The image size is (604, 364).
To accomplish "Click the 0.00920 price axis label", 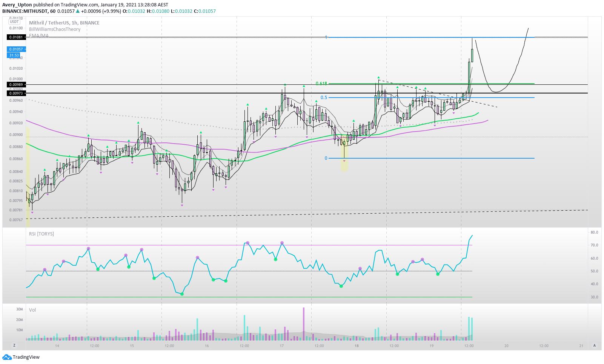I will [x=16, y=123].
